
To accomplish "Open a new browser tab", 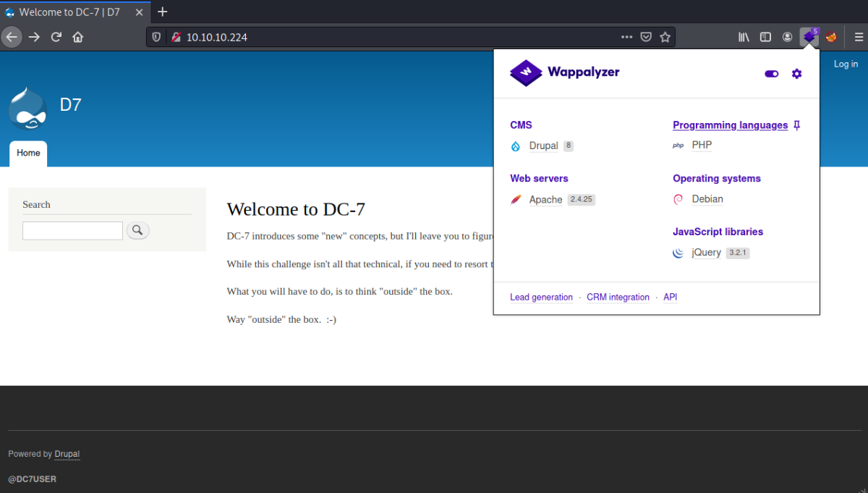I will click(x=163, y=12).
